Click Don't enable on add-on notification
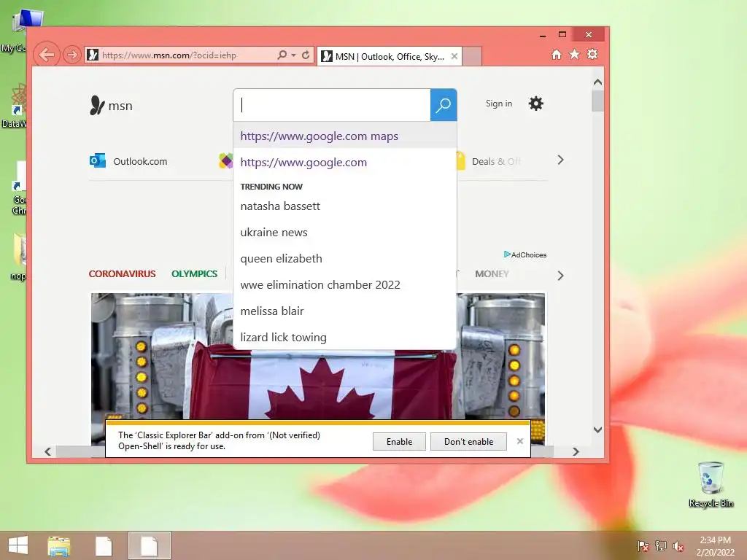The height and width of the screenshot is (560, 747). point(468,441)
